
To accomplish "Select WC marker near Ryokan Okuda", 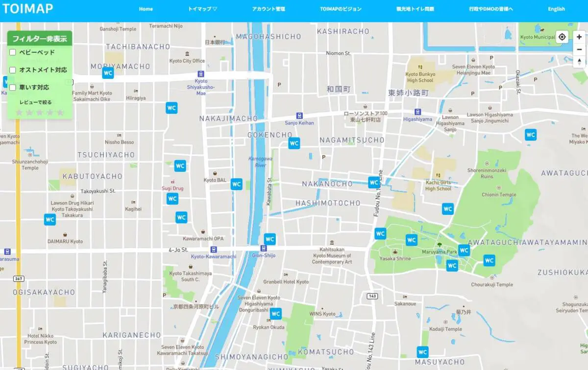I will (x=276, y=314).
